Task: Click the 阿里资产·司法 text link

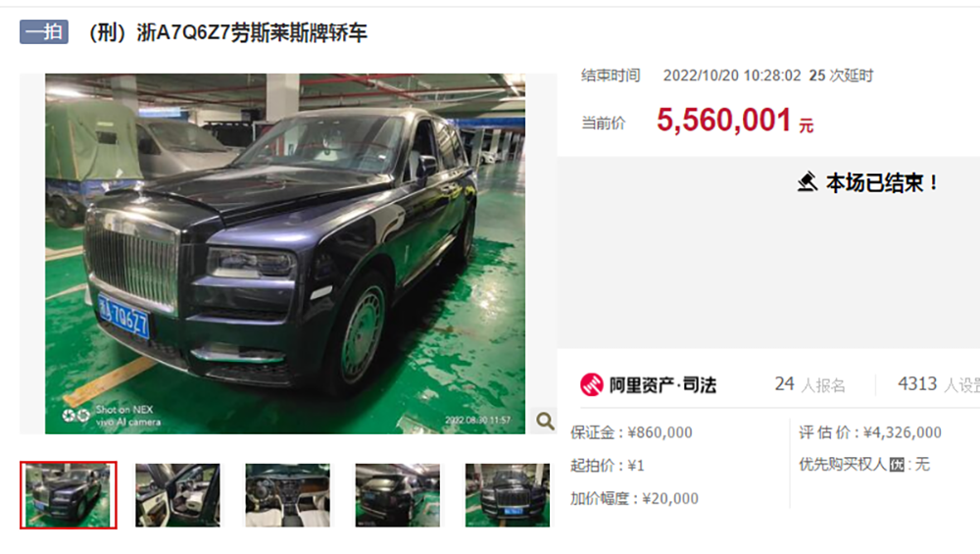Action: pyautogui.click(x=662, y=385)
